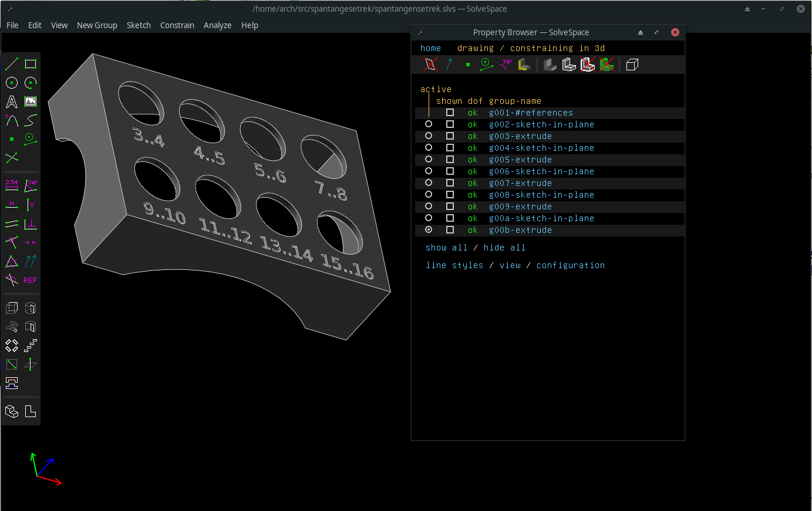Screen dimensions: 812x511
Task: Apply the parallel constraint tool
Action: pos(12,224)
